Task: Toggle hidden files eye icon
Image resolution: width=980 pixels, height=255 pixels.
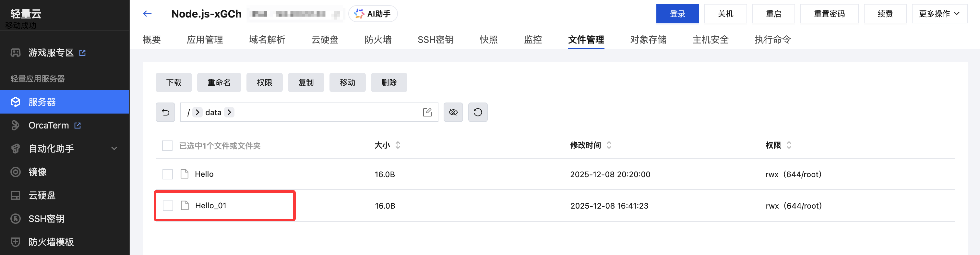Action: 453,112
